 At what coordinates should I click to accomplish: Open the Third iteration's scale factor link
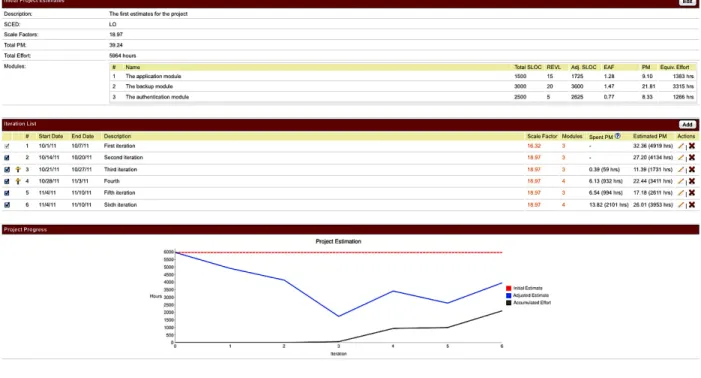coord(534,170)
